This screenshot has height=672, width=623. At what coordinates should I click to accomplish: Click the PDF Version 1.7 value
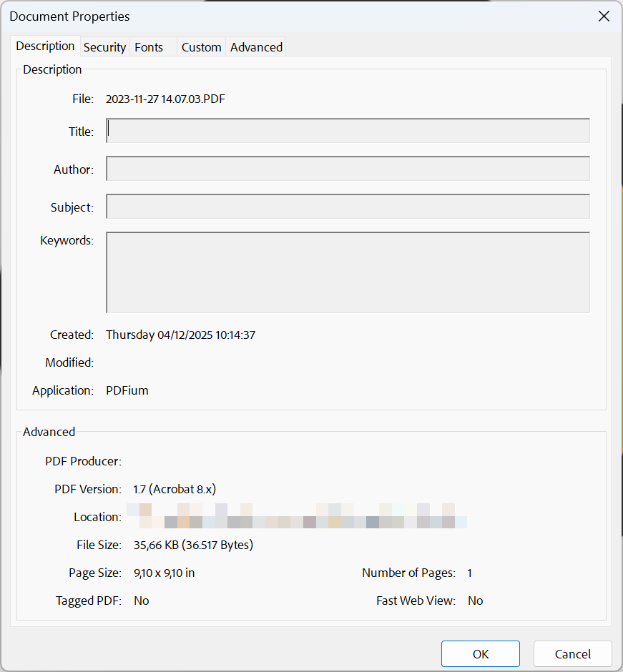click(175, 489)
